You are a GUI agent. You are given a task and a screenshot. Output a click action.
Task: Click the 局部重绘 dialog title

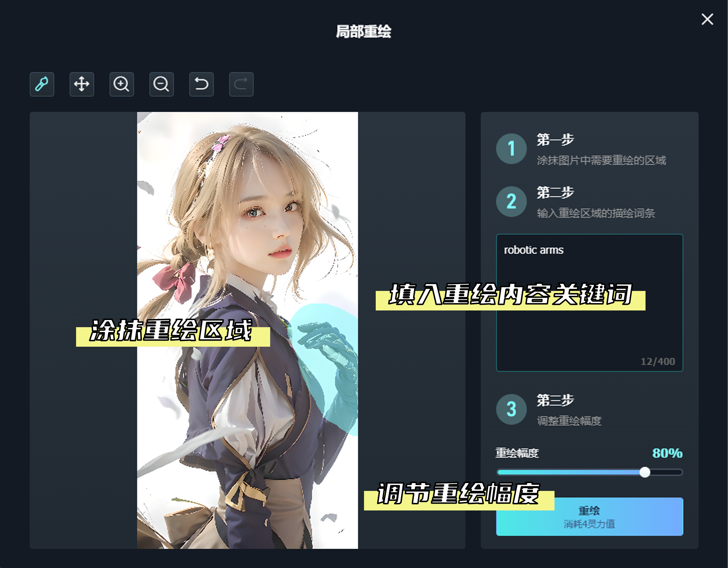(364, 31)
